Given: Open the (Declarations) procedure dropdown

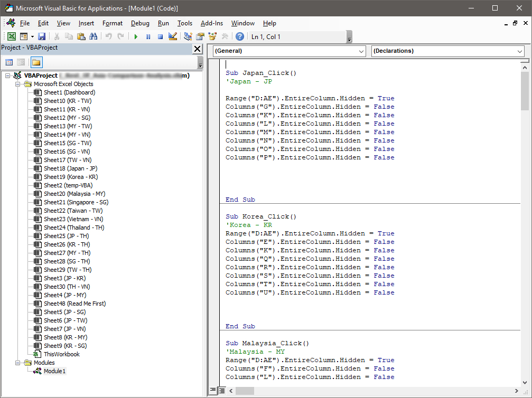Looking at the screenshot, I should [520, 51].
